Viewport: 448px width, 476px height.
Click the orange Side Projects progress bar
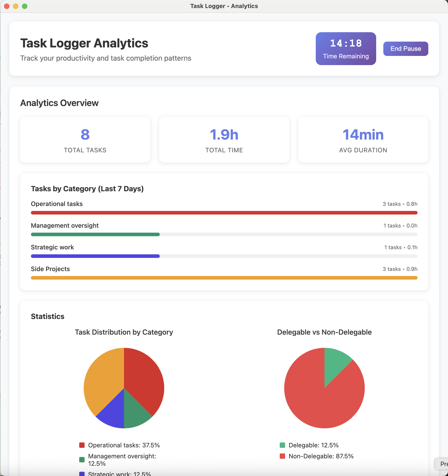tap(224, 278)
